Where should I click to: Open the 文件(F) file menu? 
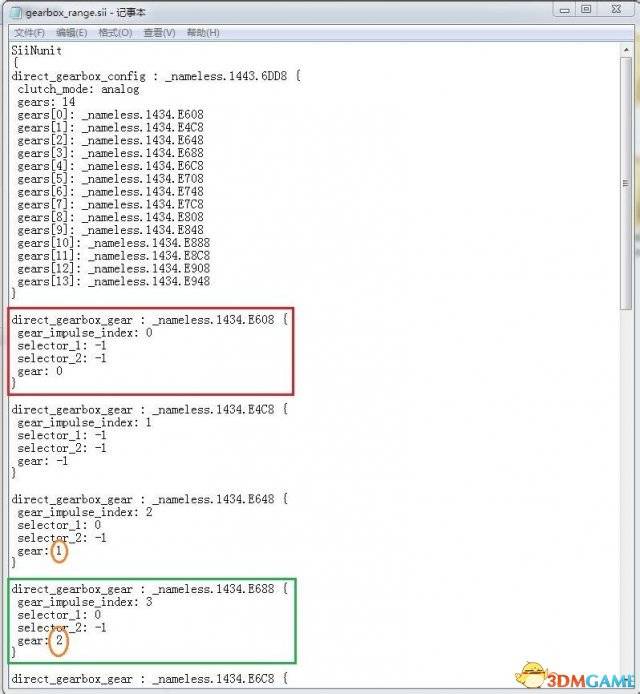tap(29, 33)
